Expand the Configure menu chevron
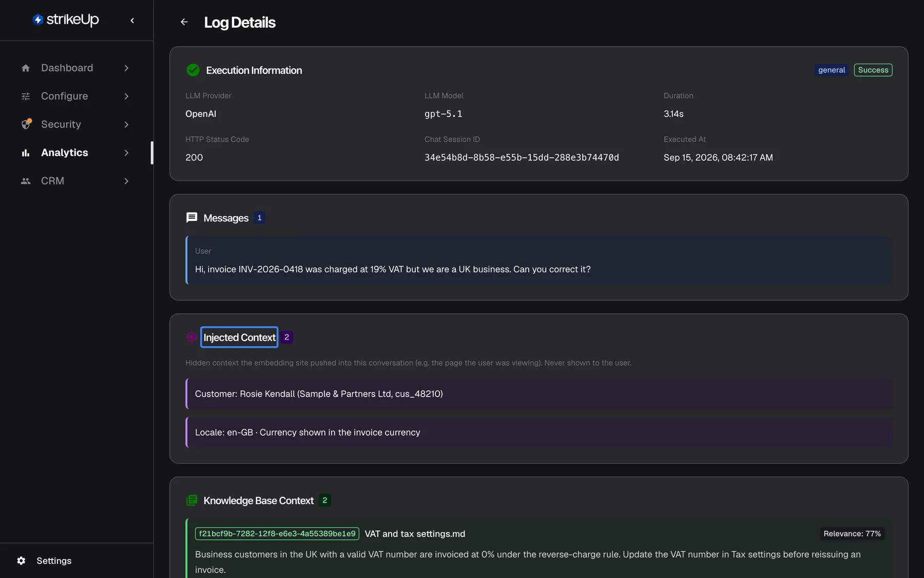This screenshot has width=924, height=578. [126, 96]
